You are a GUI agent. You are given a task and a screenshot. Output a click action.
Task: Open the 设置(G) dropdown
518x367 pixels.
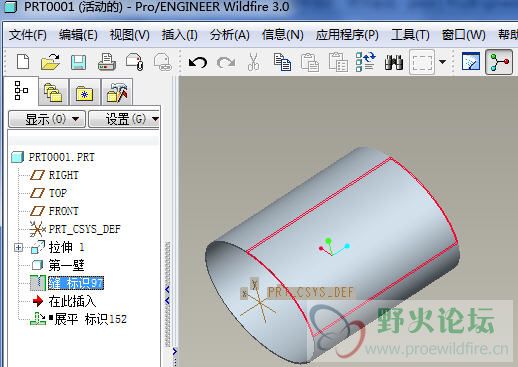pyautogui.click(x=124, y=119)
